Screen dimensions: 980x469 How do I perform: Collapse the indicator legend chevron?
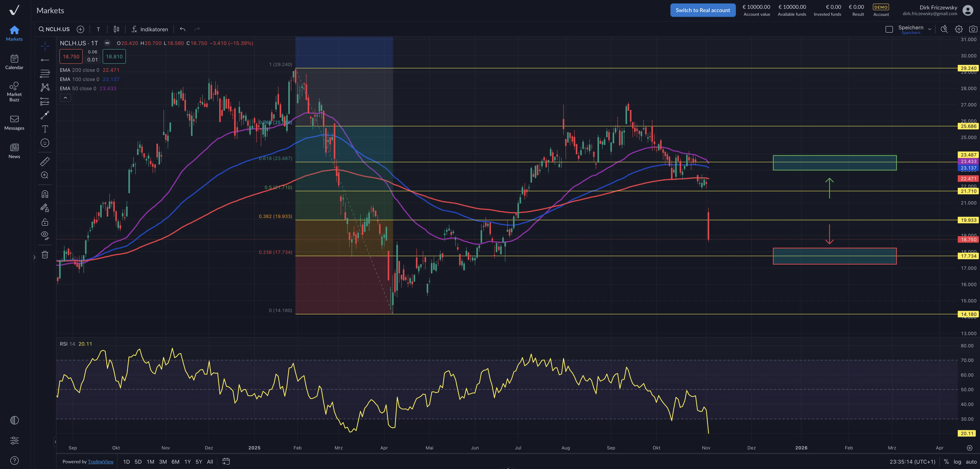[x=65, y=98]
